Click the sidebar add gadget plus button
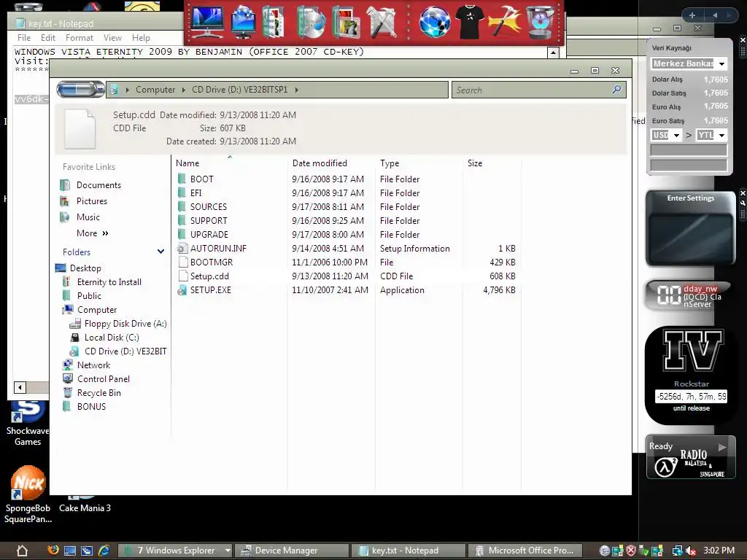Viewport: 747px width, 560px height. click(x=692, y=15)
